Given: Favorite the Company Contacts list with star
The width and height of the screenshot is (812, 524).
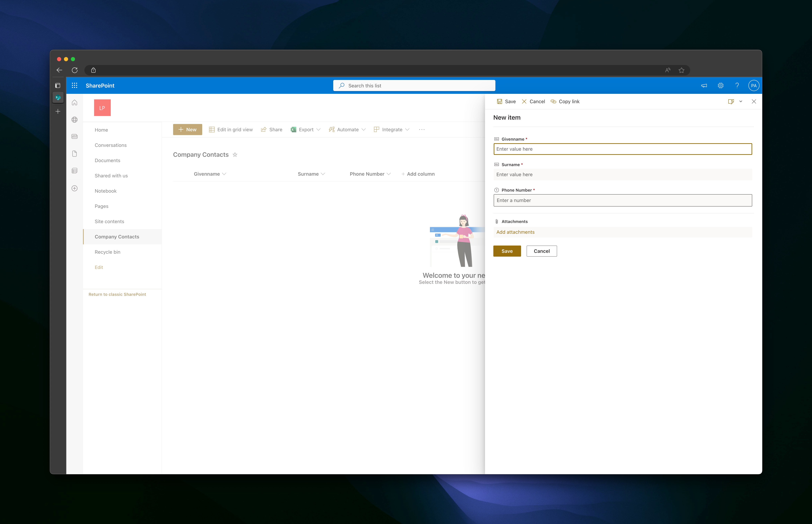Looking at the screenshot, I should coord(235,154).
